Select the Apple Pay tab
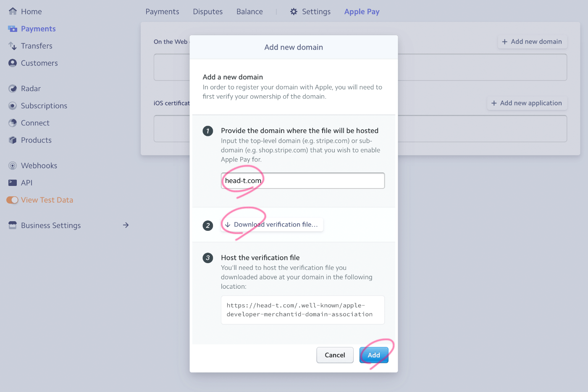The height and width of the screenshot is (392, 588). click(362, 12)
